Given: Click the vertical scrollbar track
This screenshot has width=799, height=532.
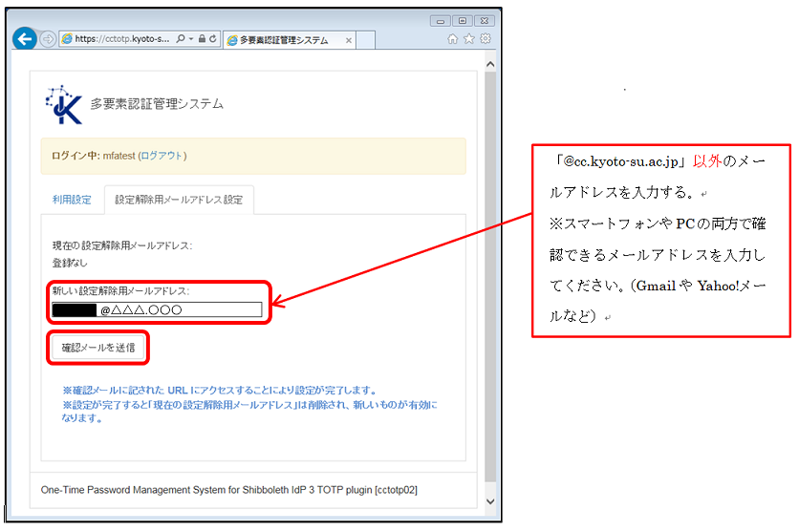Looking at the screenshot, I should point(490,277).
